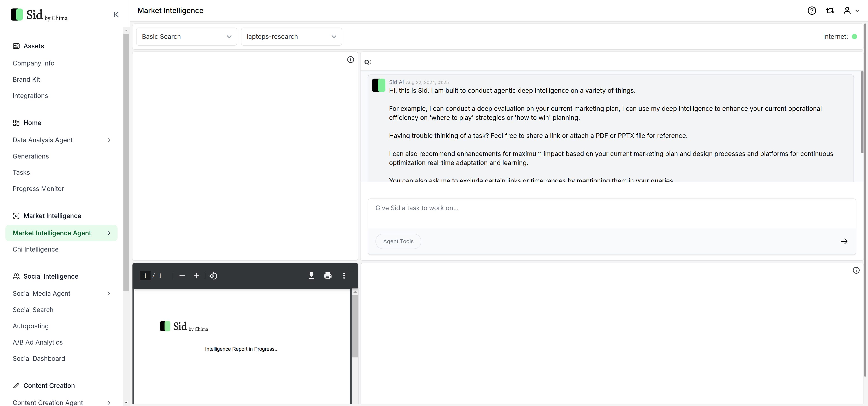868x406 pixels.
Task: Open Generations page
Action: tap(31, 156)
